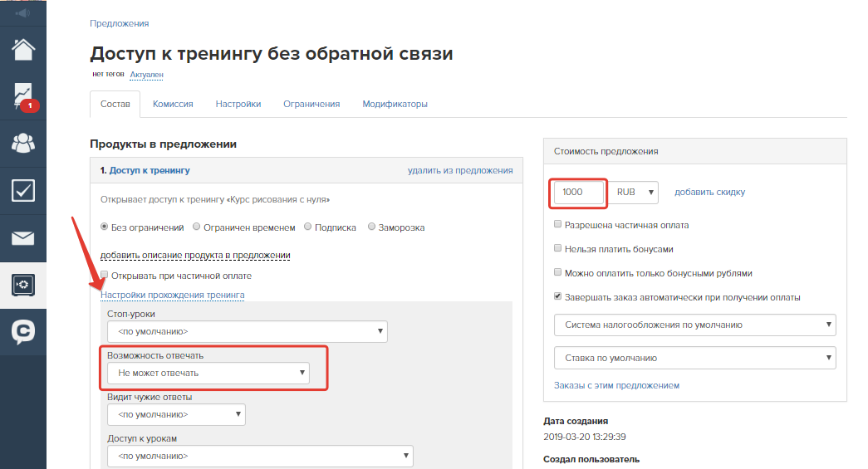This screenshot has width=868, height=469.
Task: Switch to the 'Модификаторы' tab
Action: [395, 104]
